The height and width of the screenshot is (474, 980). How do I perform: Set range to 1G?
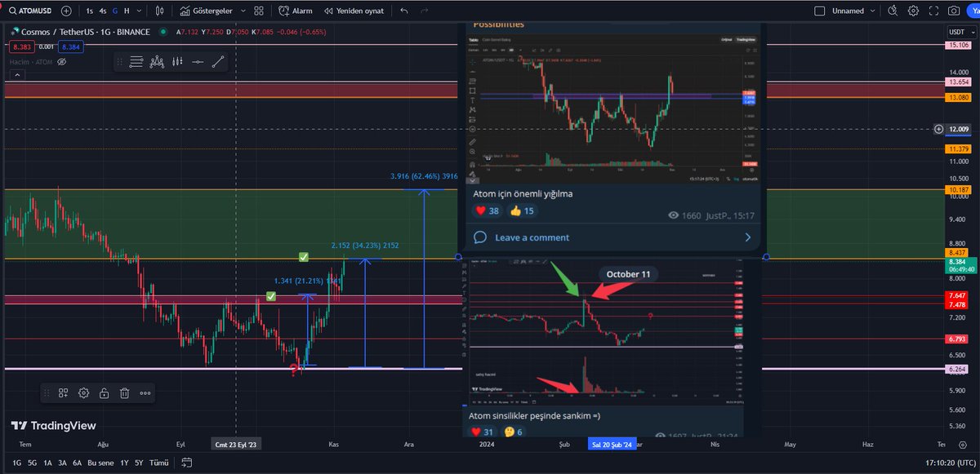17,463
